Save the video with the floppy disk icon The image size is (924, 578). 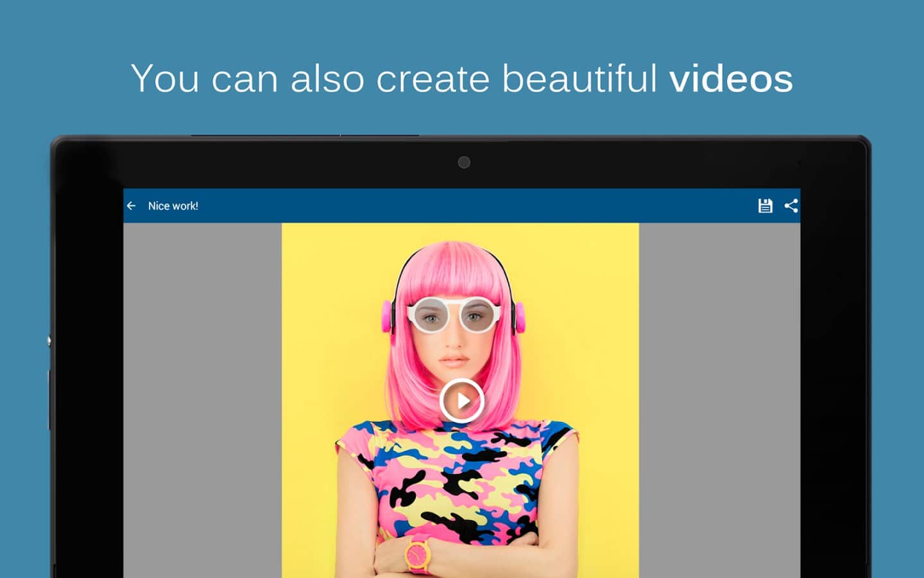pos(765,206)
